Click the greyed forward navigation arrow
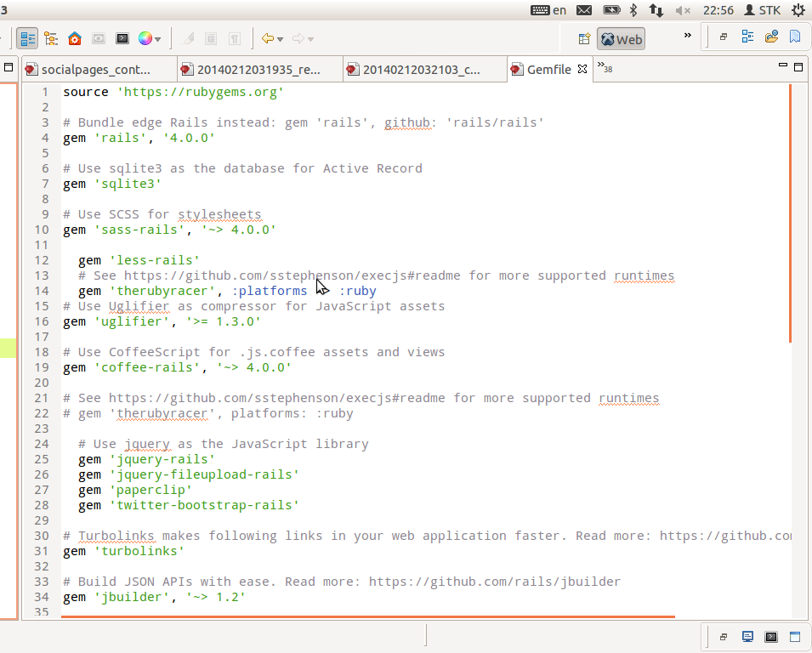Viewport: 812px width, 653px height. pos(298,38)
